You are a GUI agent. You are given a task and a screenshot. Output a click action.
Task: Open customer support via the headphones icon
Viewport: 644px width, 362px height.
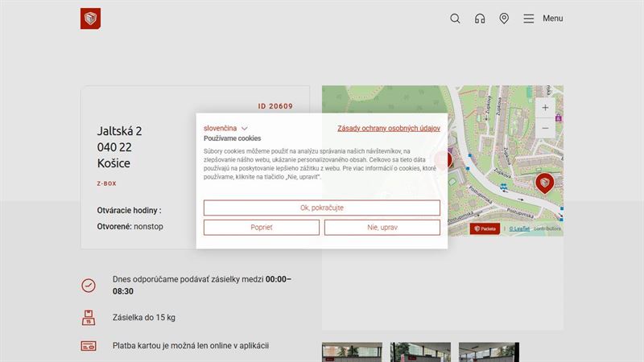[480, 19]
